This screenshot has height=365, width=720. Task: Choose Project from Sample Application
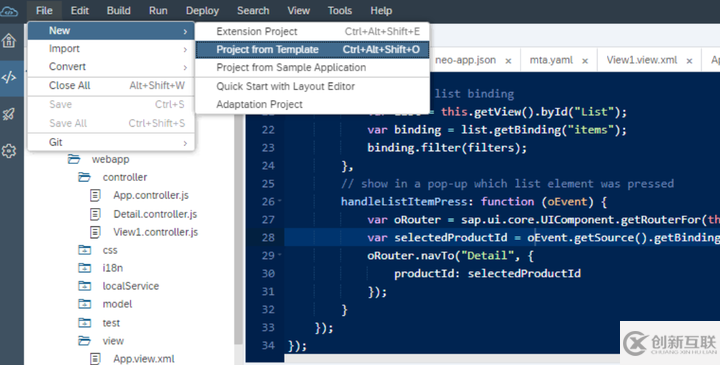(x=313, y=67)
